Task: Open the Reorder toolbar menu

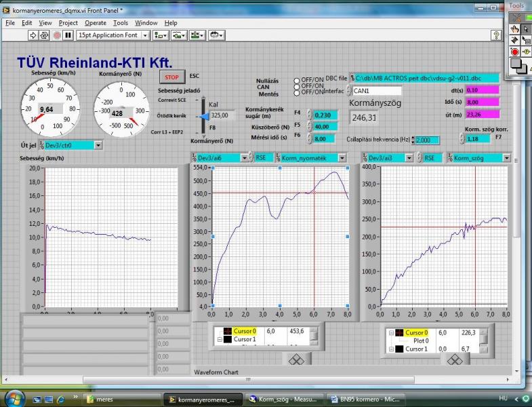Action: coord(216,35)
